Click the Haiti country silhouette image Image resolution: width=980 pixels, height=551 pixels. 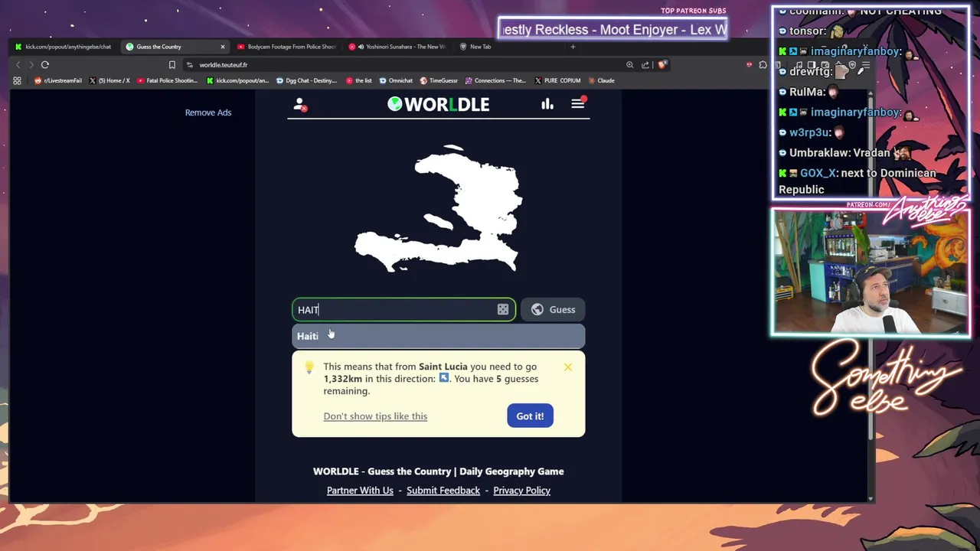coord(439,208)
